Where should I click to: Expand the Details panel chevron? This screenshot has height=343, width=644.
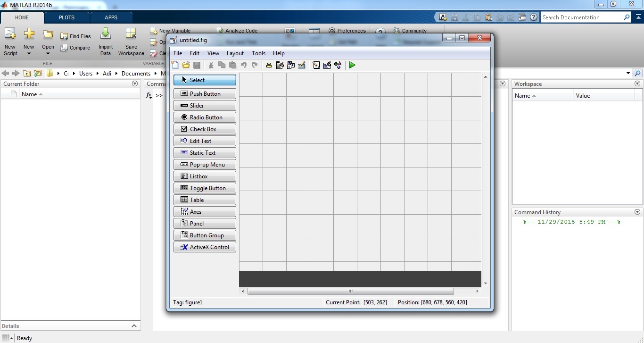pos(134,326)
